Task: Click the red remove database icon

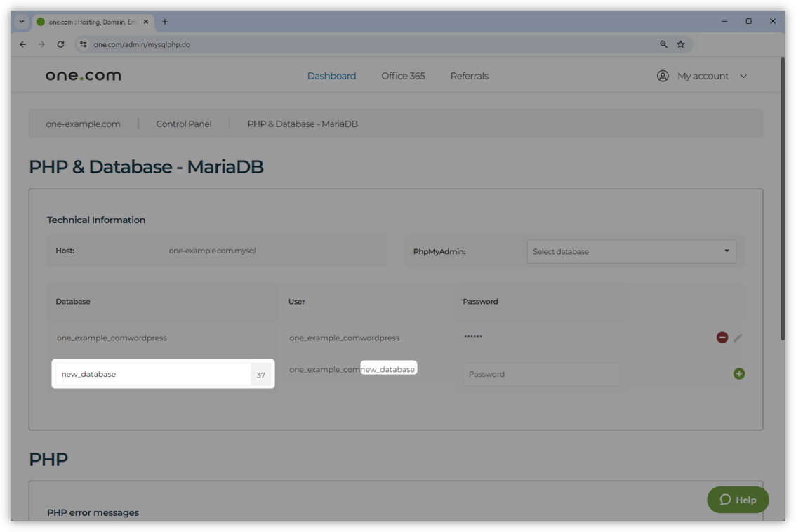Action: [722, 338]
